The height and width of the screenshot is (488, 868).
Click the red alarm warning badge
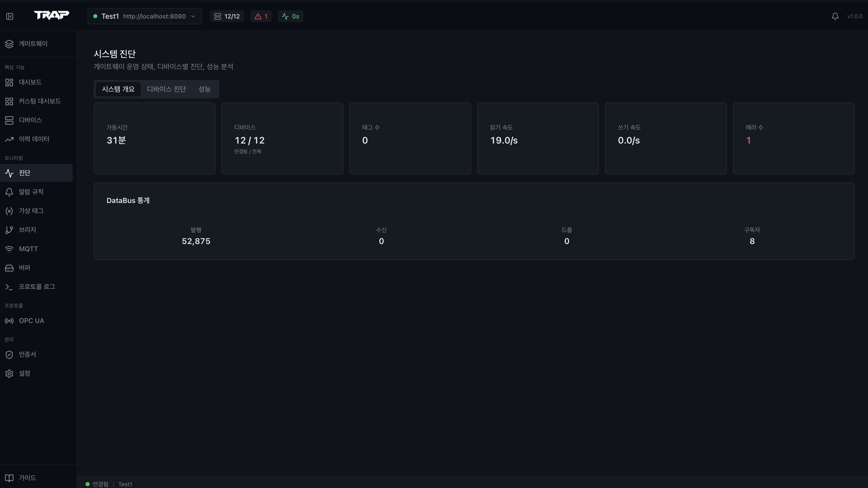point(261,16)
